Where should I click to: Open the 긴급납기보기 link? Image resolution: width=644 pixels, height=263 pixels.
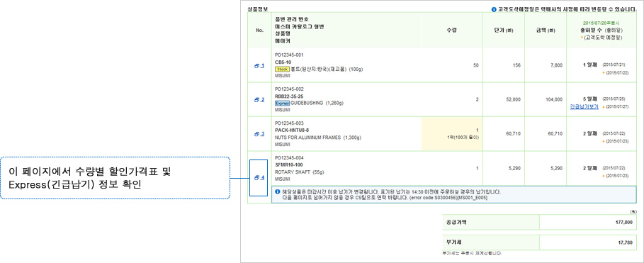[584, 106]
